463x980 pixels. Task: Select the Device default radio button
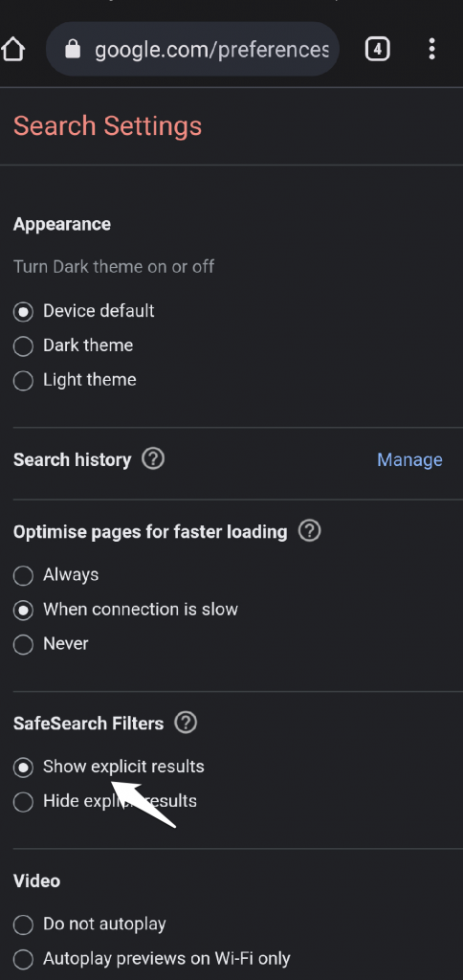23,311
